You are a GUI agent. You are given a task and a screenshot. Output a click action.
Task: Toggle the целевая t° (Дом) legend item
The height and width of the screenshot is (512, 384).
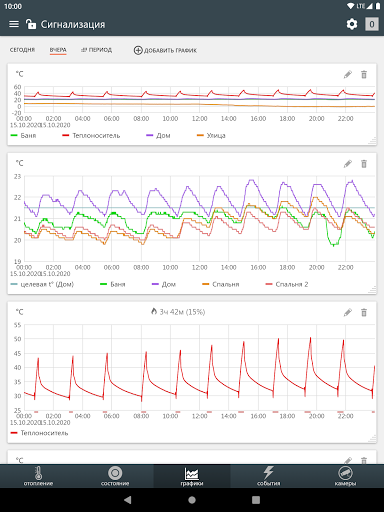pyautogui.click(x=42, y=284)
